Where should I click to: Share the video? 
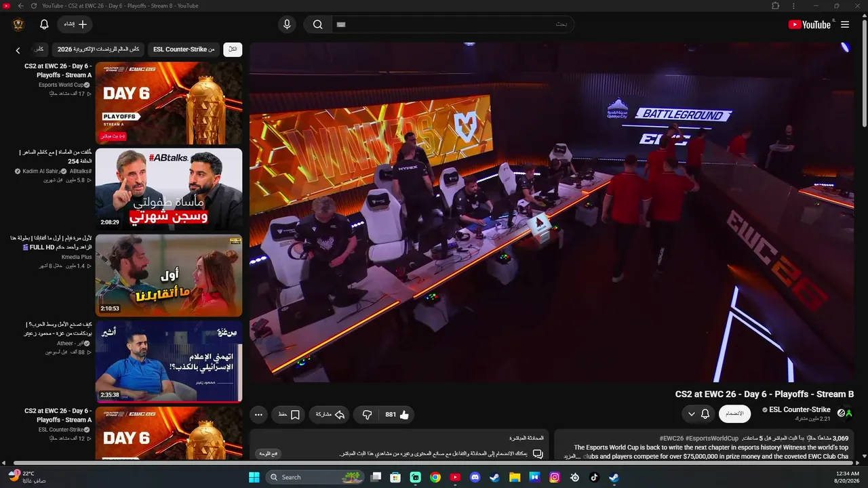(330, 415)
